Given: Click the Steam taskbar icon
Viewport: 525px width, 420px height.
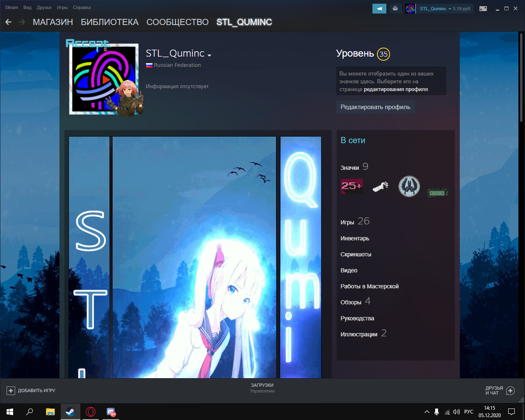Looking at the screenshot, I should [70, 412].
